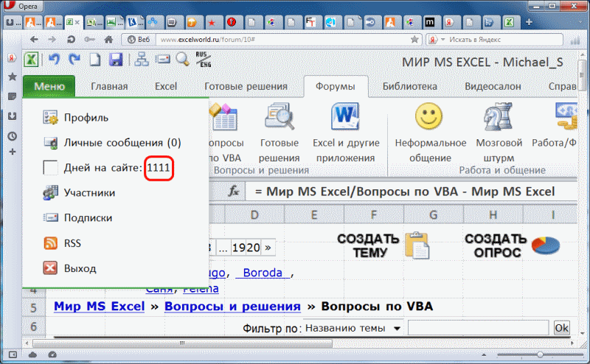The height and width of the screenshot is (364, 590).
Task: Click 'Выход' to log out
Action: click(80, 268)
